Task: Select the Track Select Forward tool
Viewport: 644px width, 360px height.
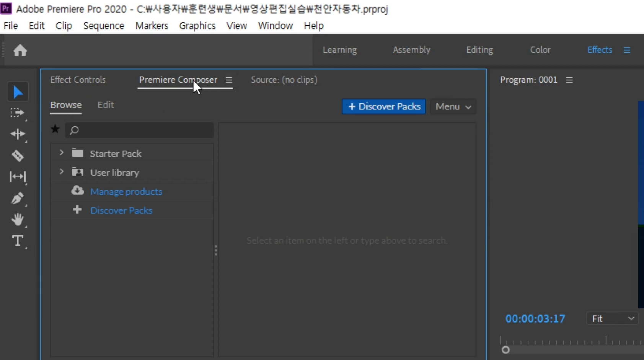Action: pyautogui.click(x=17, y=113)
